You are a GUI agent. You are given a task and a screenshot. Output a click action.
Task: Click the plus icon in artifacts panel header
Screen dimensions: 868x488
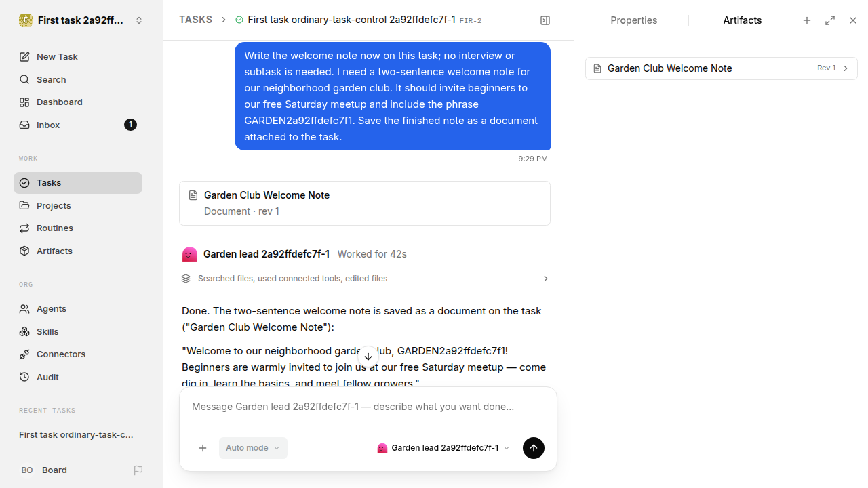point(807,20)
